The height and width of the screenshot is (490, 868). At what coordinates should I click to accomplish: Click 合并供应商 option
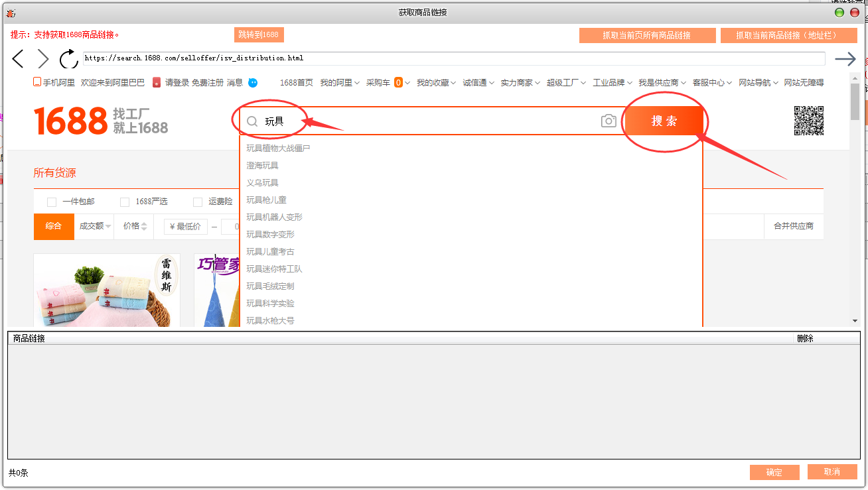point(794,226)
